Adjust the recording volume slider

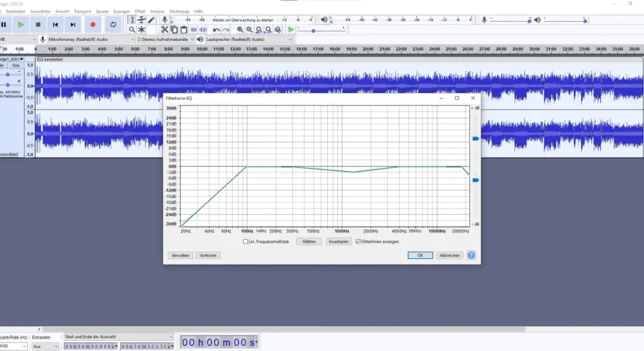(511, 20)
